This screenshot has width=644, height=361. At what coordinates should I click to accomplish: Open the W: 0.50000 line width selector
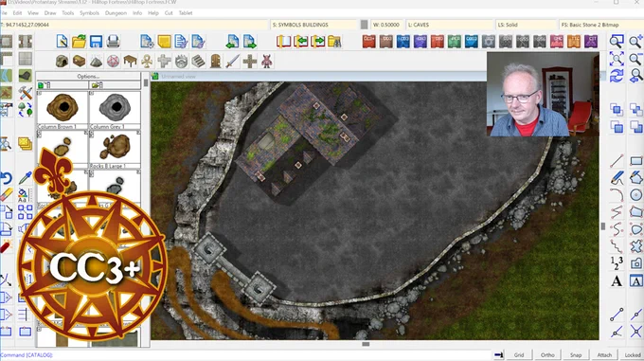(x=387, y=25)
